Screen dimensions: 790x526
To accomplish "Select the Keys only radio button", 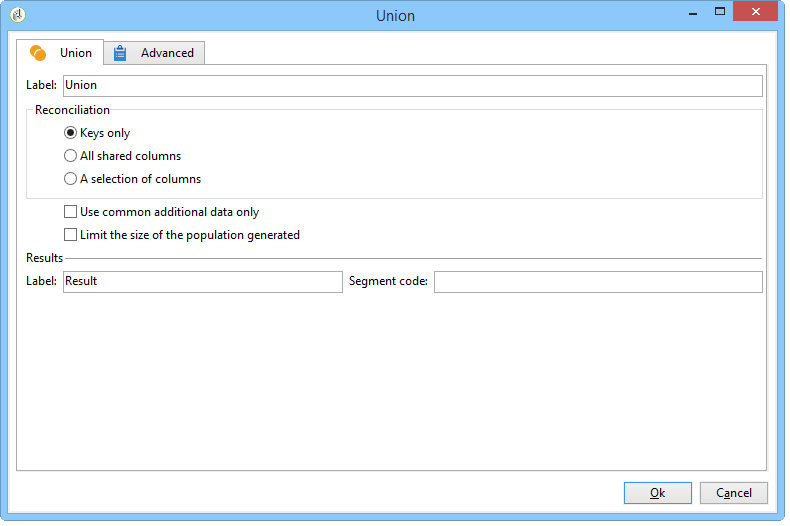I will pyautogui.click(x=71, y=133).
